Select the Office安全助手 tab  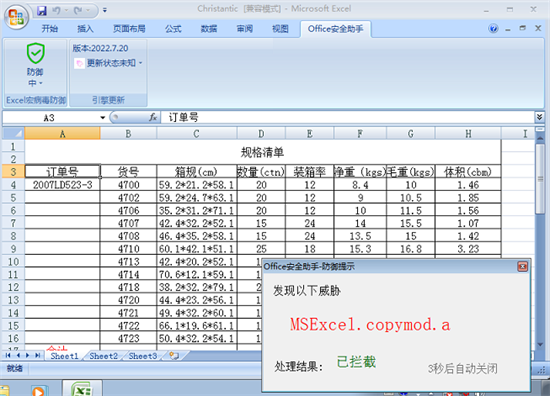click(335, 29)
